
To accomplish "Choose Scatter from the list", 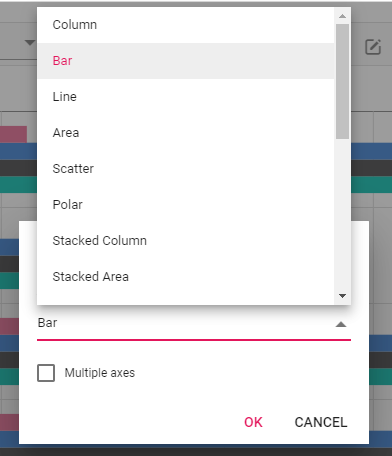I will [186, 169].
